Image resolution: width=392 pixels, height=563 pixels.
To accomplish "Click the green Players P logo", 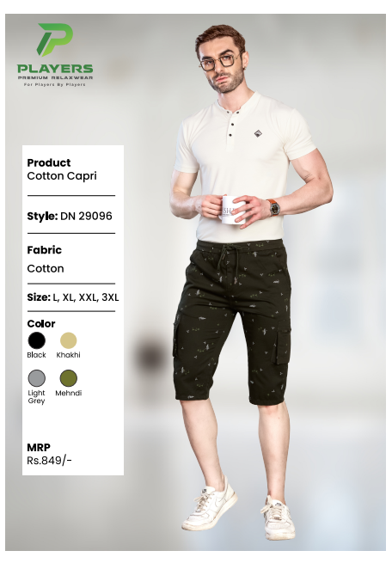I will point(55,40).
